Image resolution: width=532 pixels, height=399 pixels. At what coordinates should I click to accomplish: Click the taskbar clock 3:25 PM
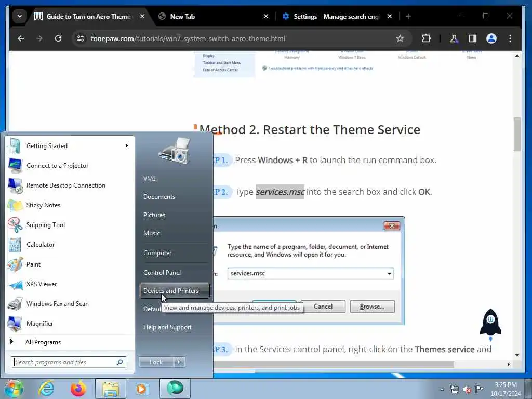tap(506, 389)
